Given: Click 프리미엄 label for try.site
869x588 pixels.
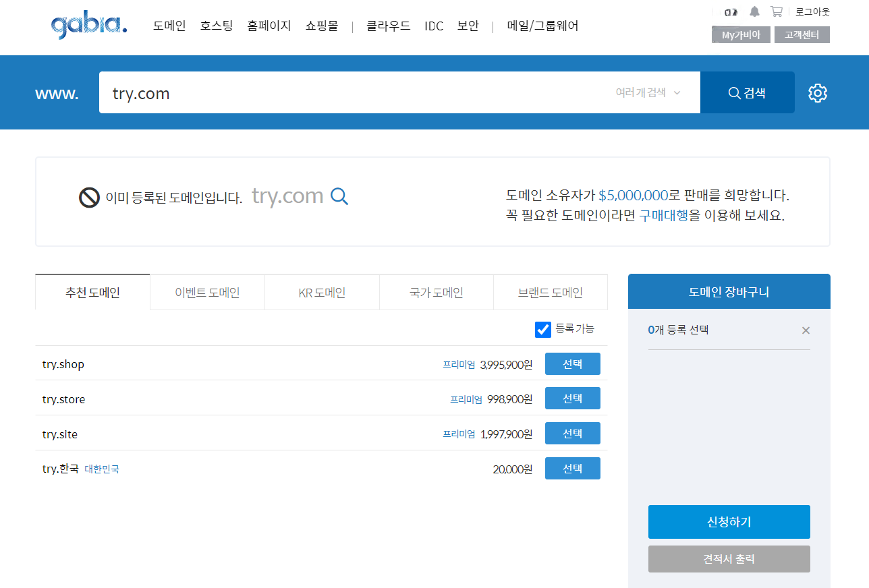Looking at the screenshot, I should [x=459, y=434].
